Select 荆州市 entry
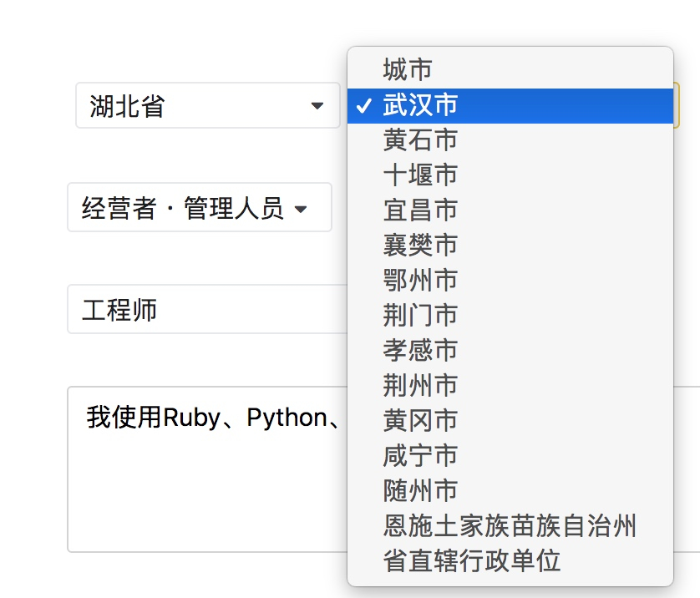Image resolution: width=700 pixels, height=598 pixels. point(510,385)
